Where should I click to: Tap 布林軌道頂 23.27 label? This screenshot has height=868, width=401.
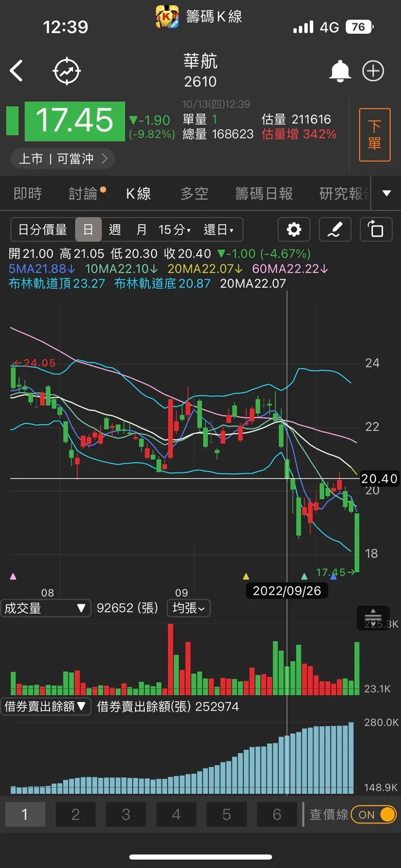pos(57,283)
